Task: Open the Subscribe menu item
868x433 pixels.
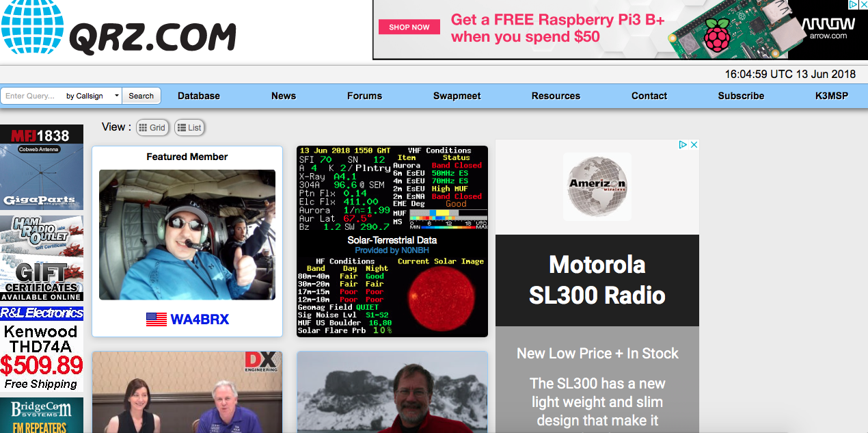Action: coord(741,96)
